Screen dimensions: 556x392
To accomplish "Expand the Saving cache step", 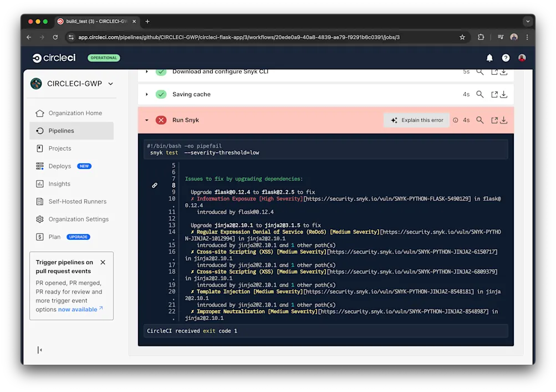I will point(147,94).
